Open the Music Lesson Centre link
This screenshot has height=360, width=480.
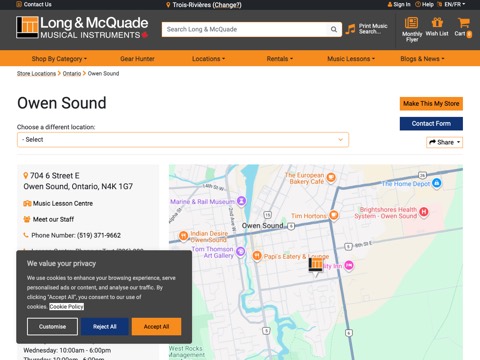pos(63,203)
